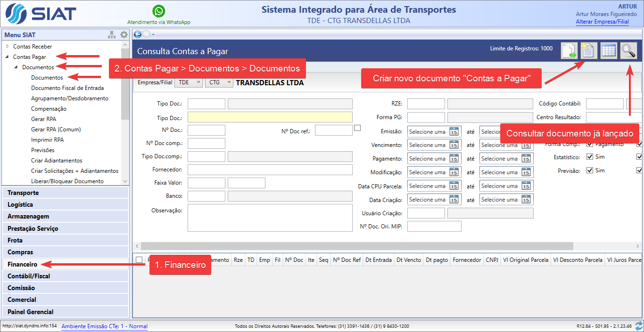
Task: Click into the Fornecedor input field
Action: (270, 170)
